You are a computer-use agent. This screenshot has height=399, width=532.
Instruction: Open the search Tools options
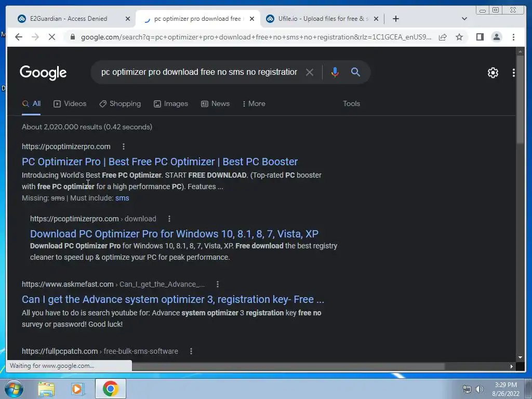(352, 104)
